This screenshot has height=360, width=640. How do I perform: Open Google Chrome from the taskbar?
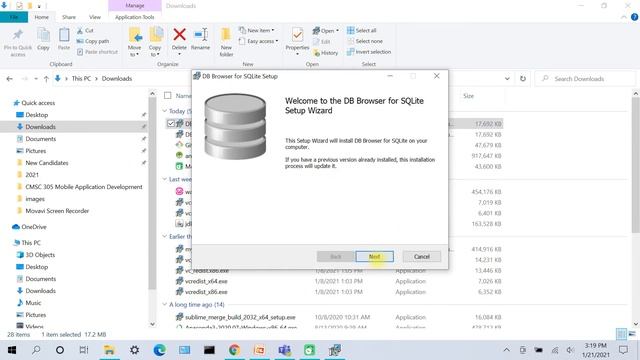[x=234, y=350]
